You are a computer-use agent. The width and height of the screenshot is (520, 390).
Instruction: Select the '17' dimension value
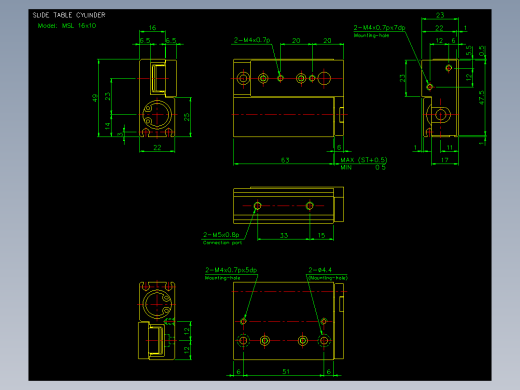445,160
